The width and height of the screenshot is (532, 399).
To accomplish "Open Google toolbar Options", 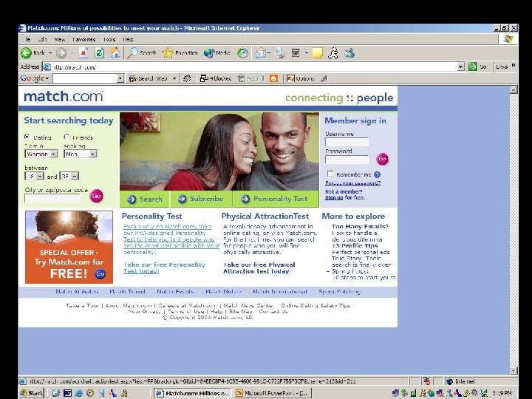I will point(300,78).
